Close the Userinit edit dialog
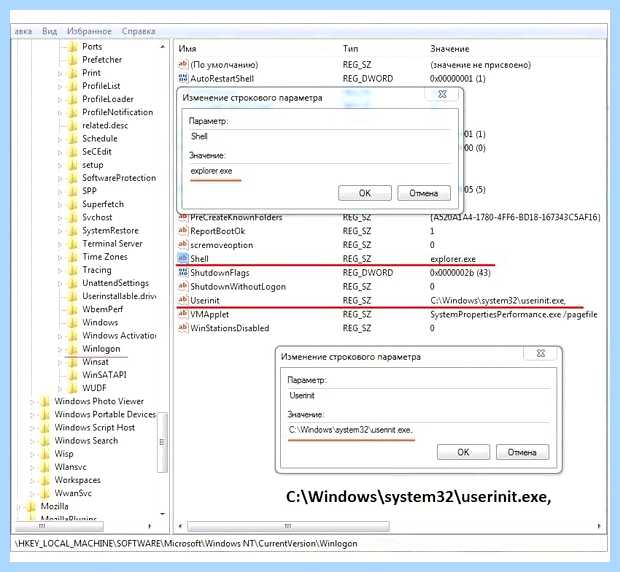Image resolution: width=620 pixels, height=572 pixels. [541, 353]
